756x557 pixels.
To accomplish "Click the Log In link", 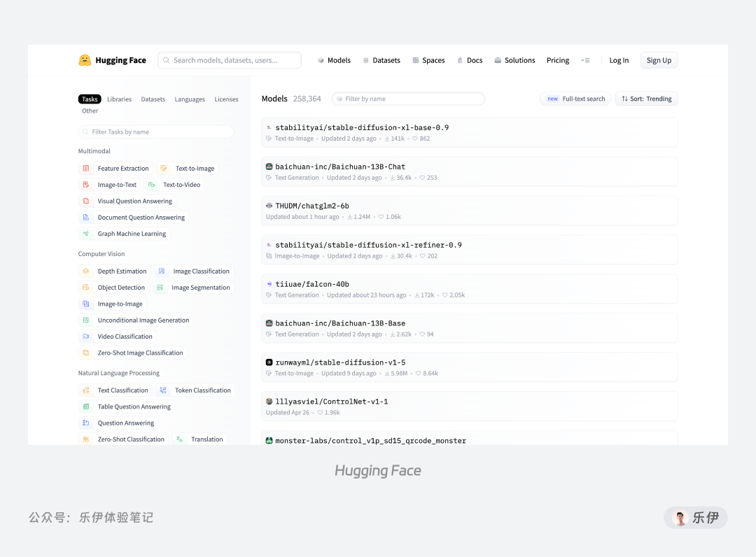I will pyautogui.click(x=619, y=60).
